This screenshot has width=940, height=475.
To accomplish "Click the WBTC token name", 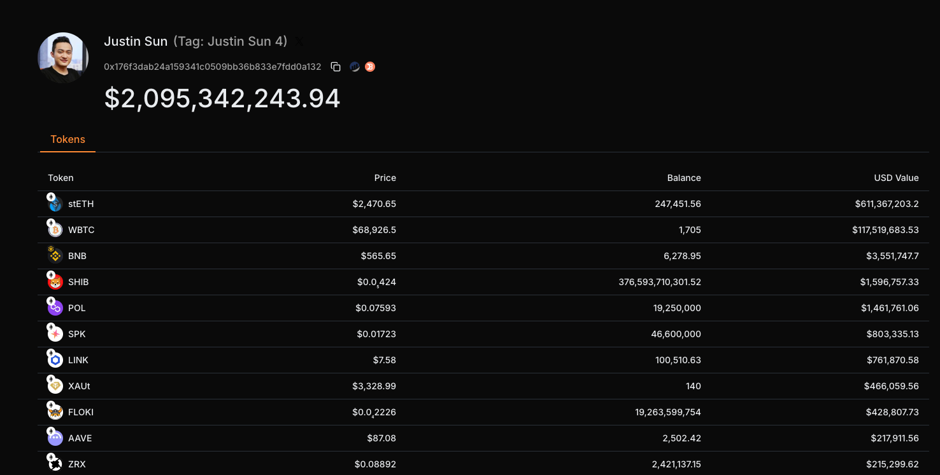I will click(x=81, y=230).
